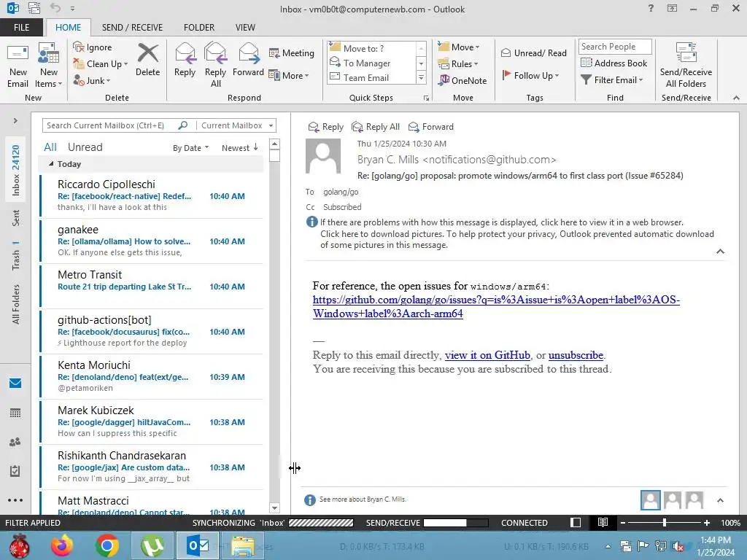Delete the selected message
This screenshot has height=560, width=747.
(147, 60)
